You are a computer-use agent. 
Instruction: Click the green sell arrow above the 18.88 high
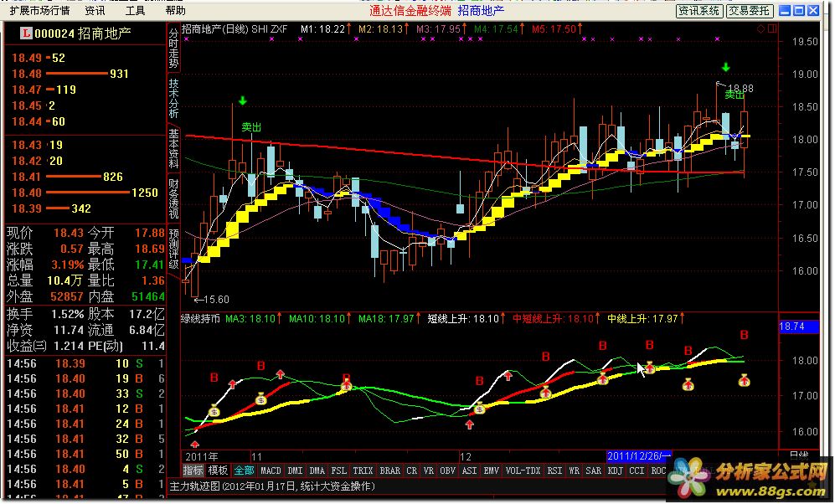point(725,67)
